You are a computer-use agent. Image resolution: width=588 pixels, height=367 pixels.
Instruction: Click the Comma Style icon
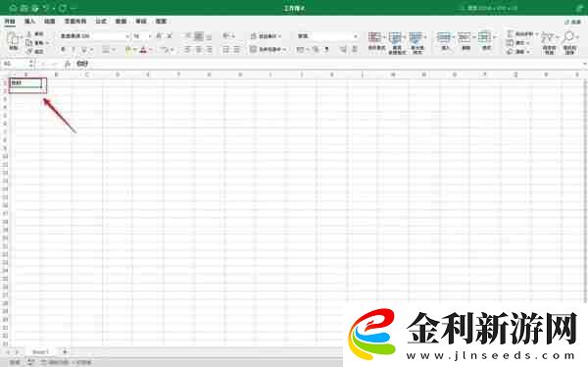(326, 50)
